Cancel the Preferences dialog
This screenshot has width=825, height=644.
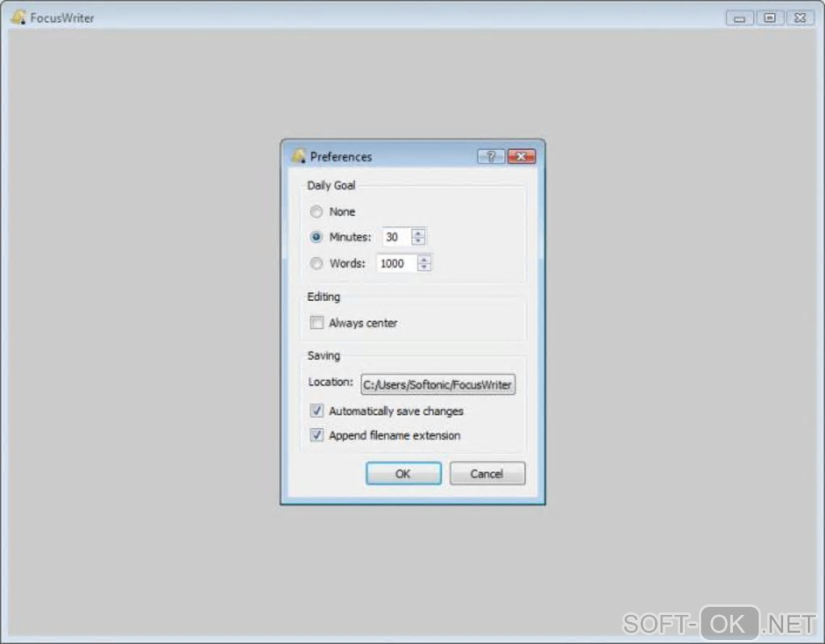click(x=487, y=473)
